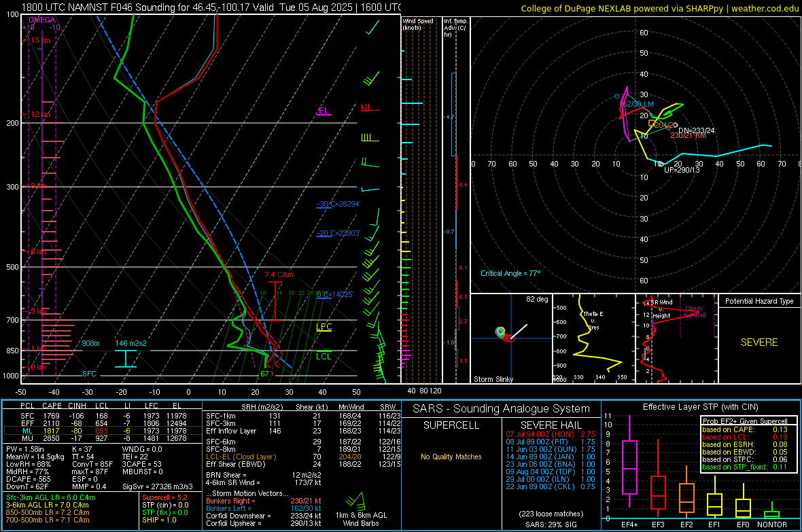
Task: Click the SARS: 29% SIG text
Action: click(551, 525)
